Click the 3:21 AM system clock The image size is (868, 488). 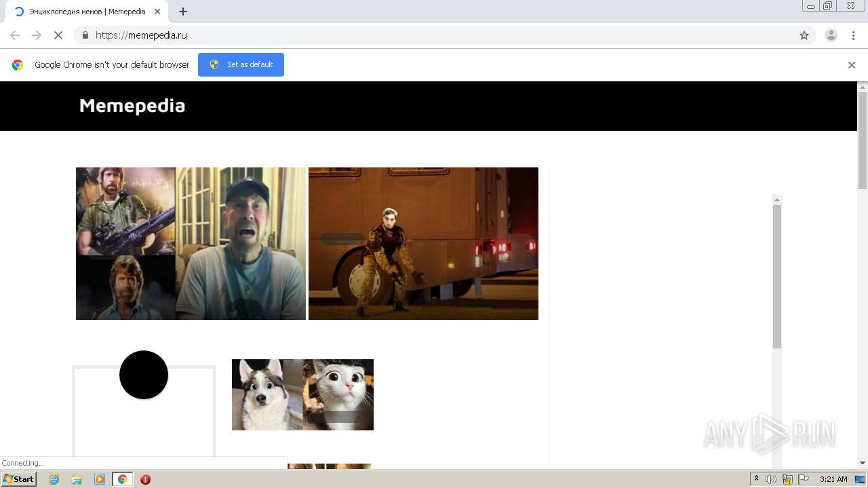pyautogui.click(x=833, y=479)
